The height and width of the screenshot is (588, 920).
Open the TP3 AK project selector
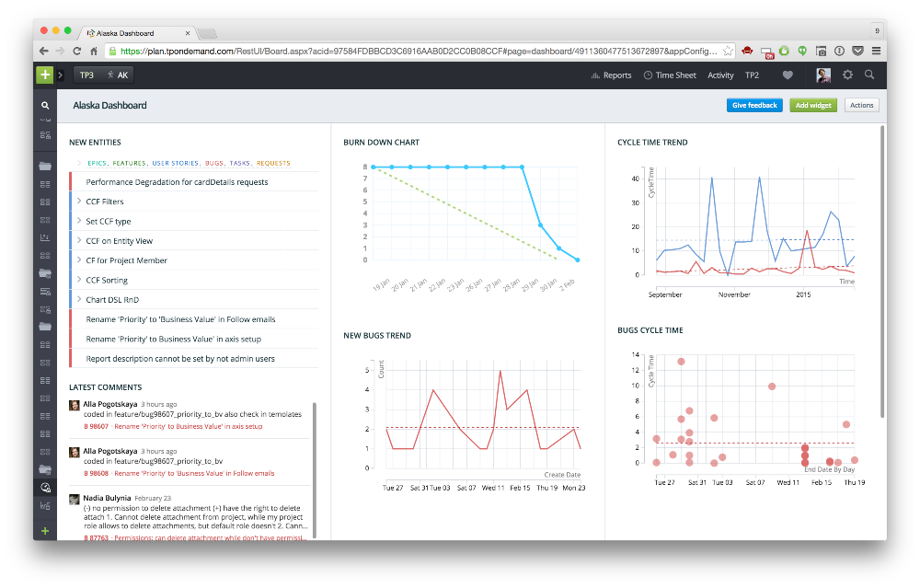(x=103, y=75)
